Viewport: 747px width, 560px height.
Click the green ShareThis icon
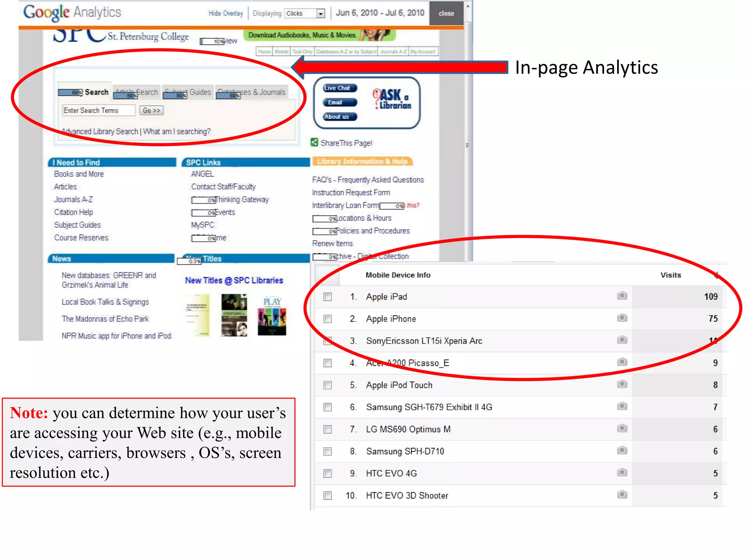[314, 142]
